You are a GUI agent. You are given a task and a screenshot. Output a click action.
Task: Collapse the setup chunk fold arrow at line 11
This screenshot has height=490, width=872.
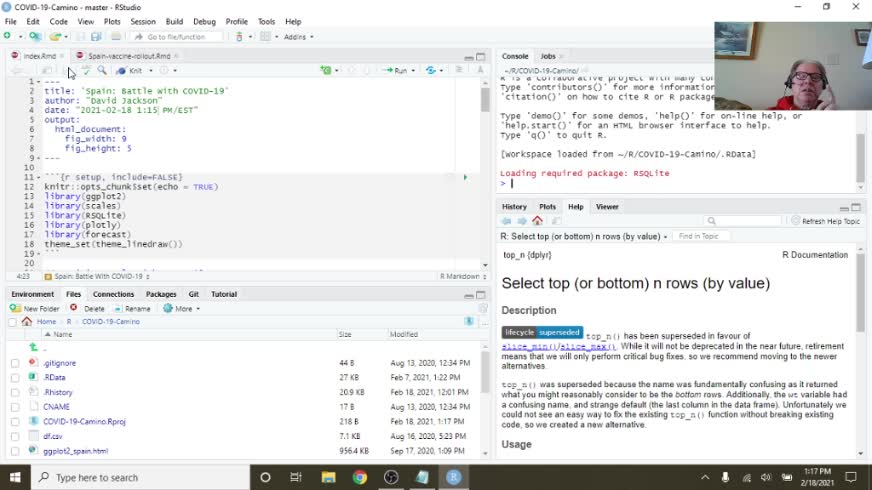point(38,177)
